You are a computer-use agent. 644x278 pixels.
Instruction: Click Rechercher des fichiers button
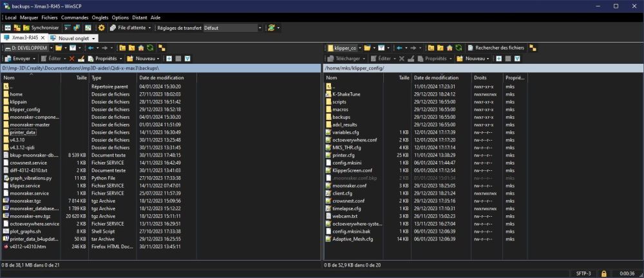(496, 48)
